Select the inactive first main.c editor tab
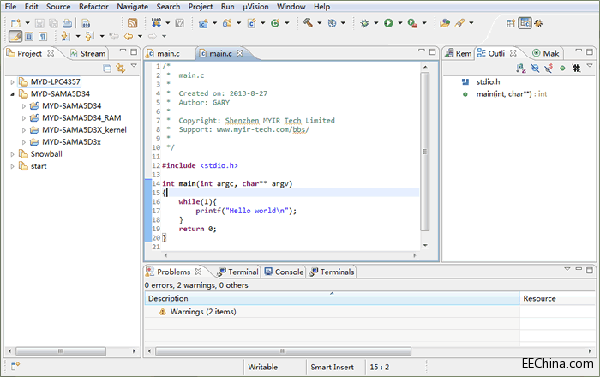Image resolution: width=600 pixels, height=377 pixels. tap(164, 54)
